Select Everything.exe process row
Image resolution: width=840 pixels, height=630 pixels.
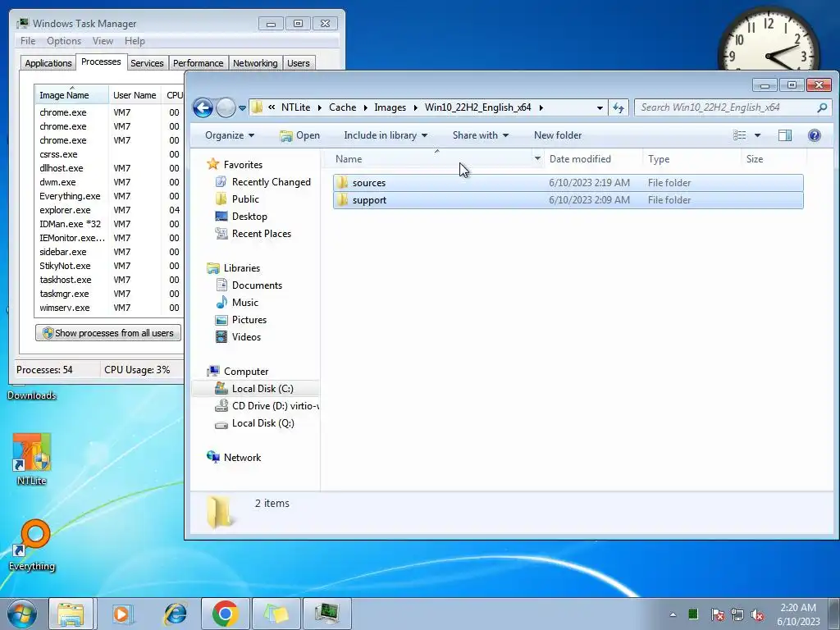(109, 196)
